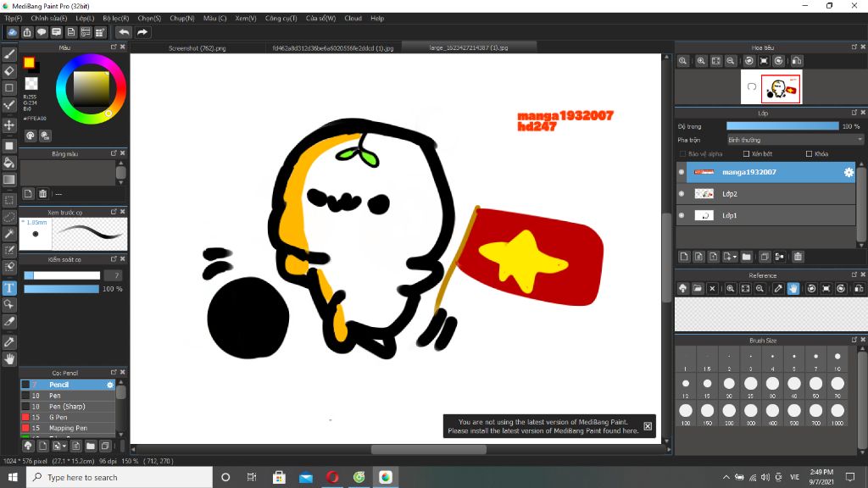Hide the manga1932007 layer
Screen dimensions: 868x488
pyautogui.click(x=682, y=172)
